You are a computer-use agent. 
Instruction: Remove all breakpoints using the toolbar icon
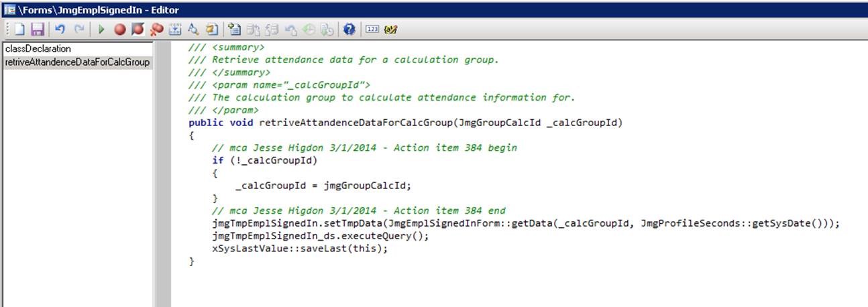coord(157,29)
